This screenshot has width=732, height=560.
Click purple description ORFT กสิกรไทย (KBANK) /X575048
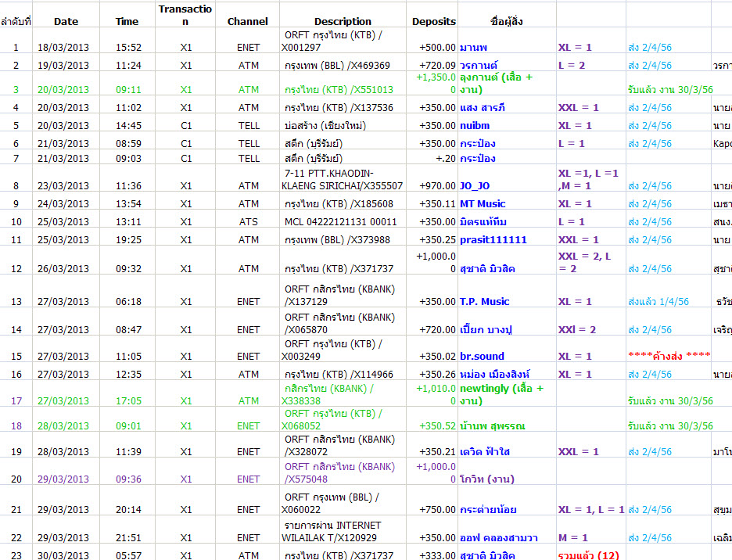(x=343, y=472)
